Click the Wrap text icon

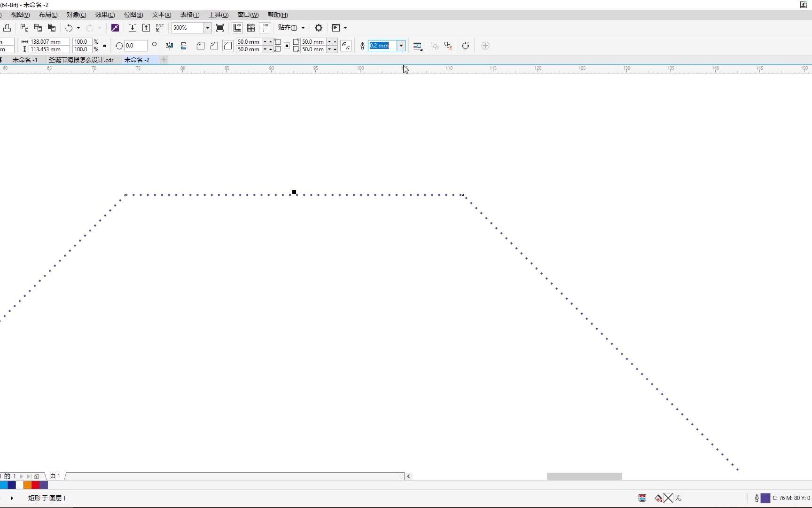(418, 46)
